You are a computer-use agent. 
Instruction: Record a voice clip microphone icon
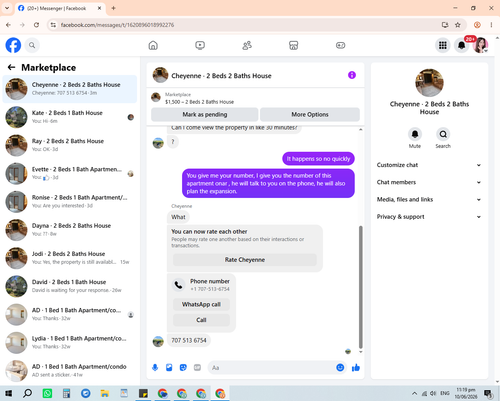click(x=155, y=368)
